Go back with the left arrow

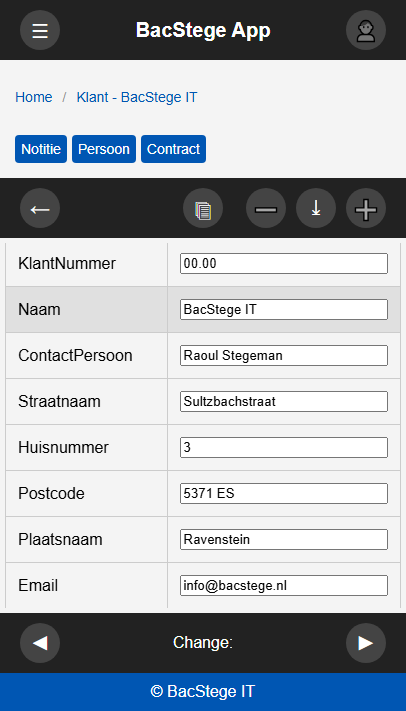pyautogui.click(x=40, y=208)
